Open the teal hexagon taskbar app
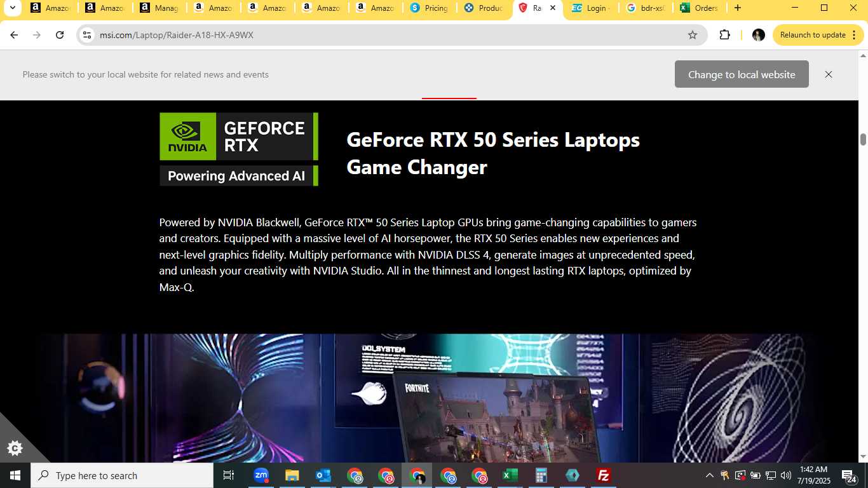This screenshot has height=488, width=868. (x=573, y=475)
